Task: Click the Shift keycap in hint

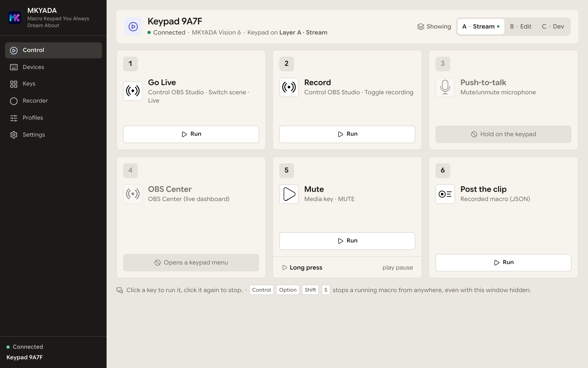Action: [310, 290]
